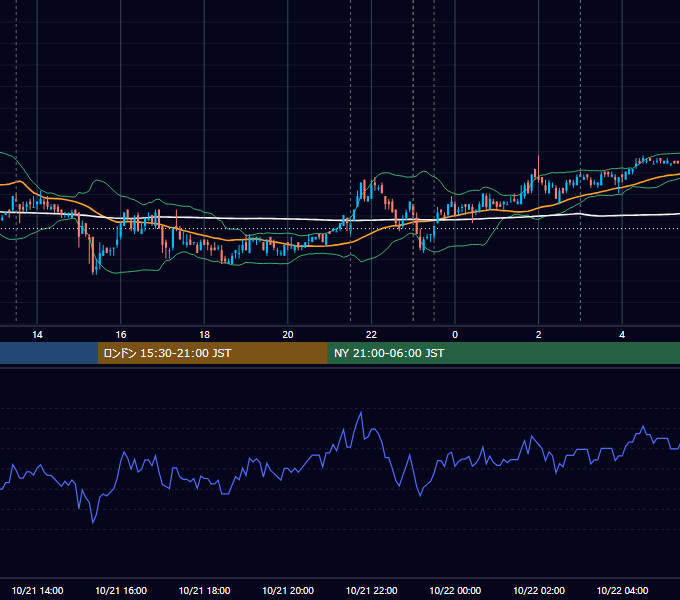
Task: Click the 10/22 02:00 time label
Action: pos(539,590)
